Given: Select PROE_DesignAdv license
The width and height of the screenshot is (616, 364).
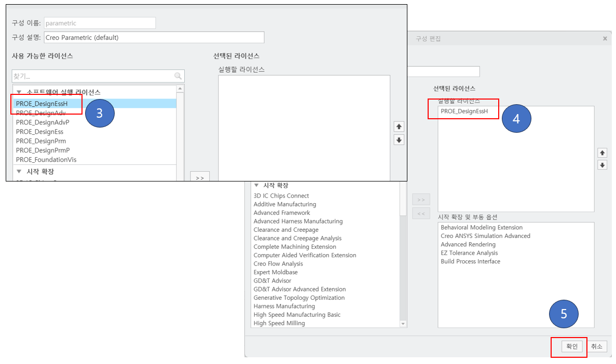Looking at the screenshot, I should click(x=41, y=113).
